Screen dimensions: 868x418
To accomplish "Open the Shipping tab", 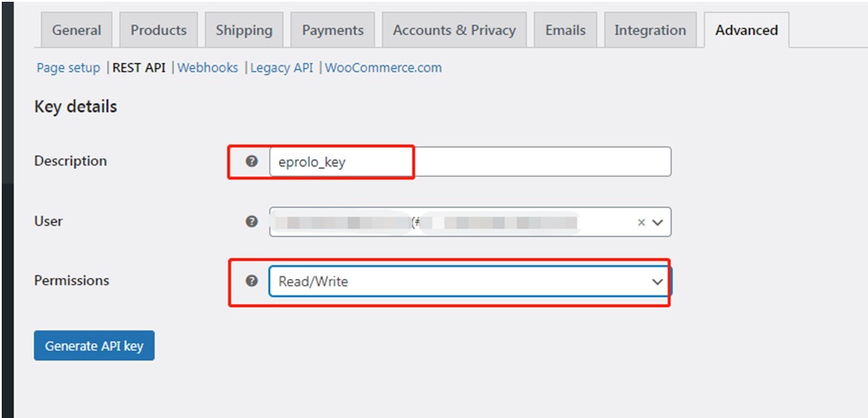I will click(x=244, y=30).
